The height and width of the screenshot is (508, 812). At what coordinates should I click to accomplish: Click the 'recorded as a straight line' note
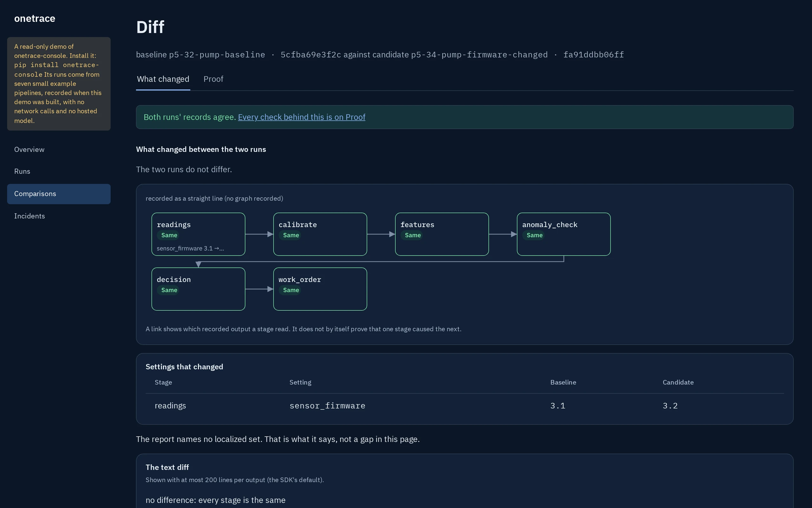coord(214,198)
